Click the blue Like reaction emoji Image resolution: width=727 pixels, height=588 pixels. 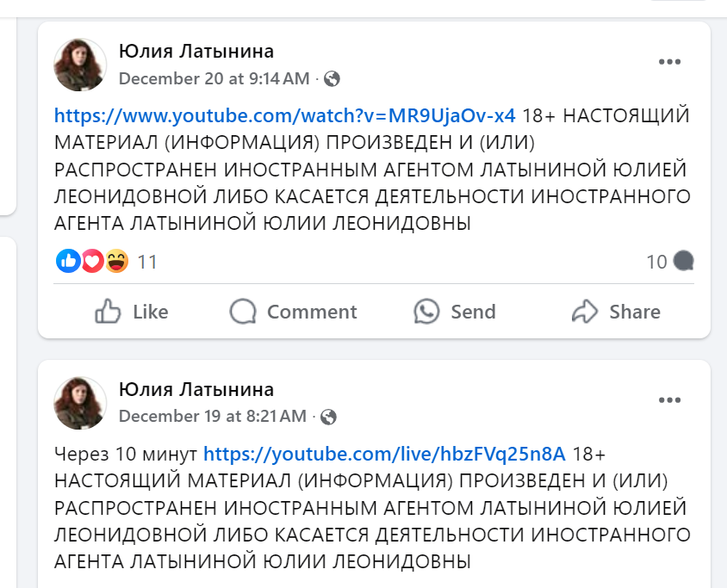(x=67, y=261)
